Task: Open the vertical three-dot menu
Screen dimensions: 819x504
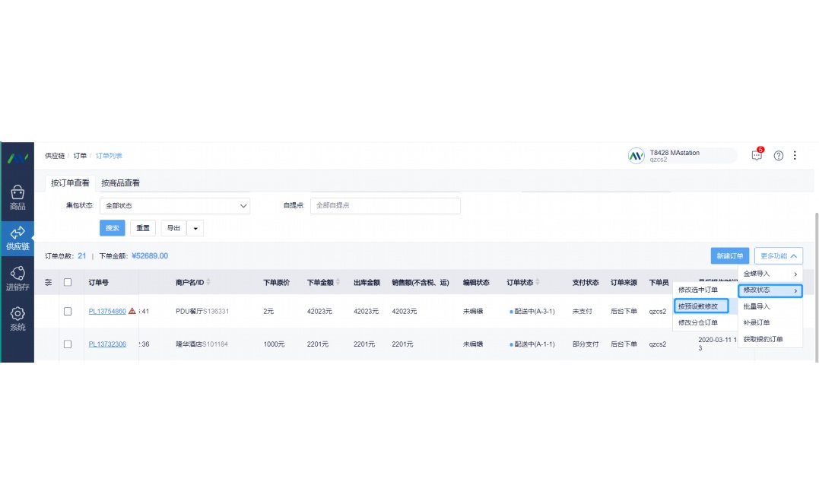Action: point(795,155)
